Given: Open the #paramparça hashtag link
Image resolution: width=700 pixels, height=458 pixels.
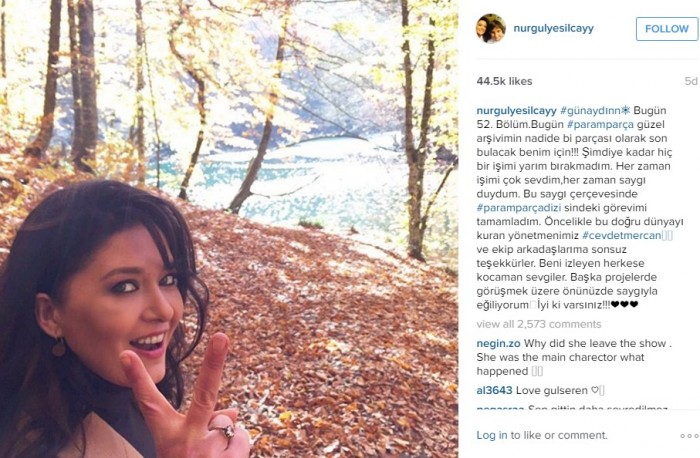Looking at the screenshot, I should pyautogui.click(x=600, y=125).
